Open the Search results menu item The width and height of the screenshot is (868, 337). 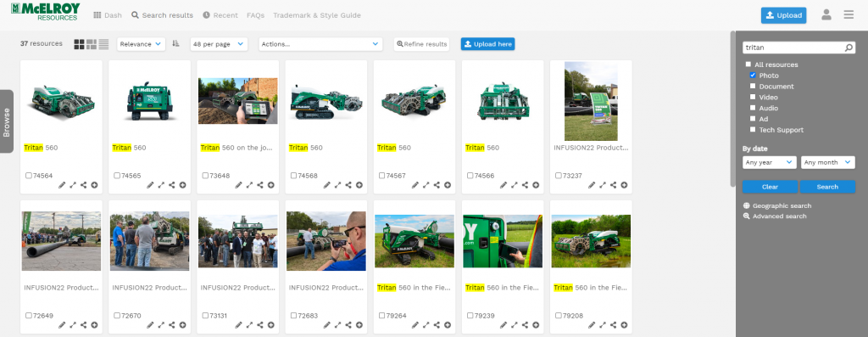click(162, 15)
